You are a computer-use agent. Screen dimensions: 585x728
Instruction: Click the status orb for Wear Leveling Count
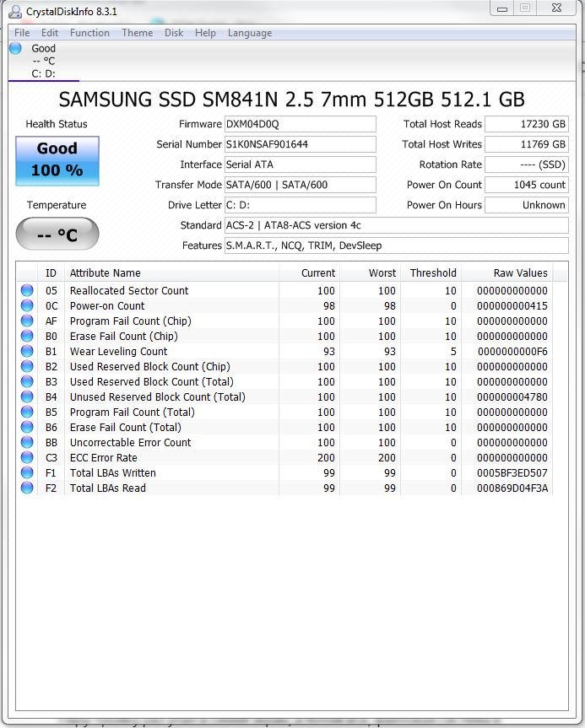27,352
